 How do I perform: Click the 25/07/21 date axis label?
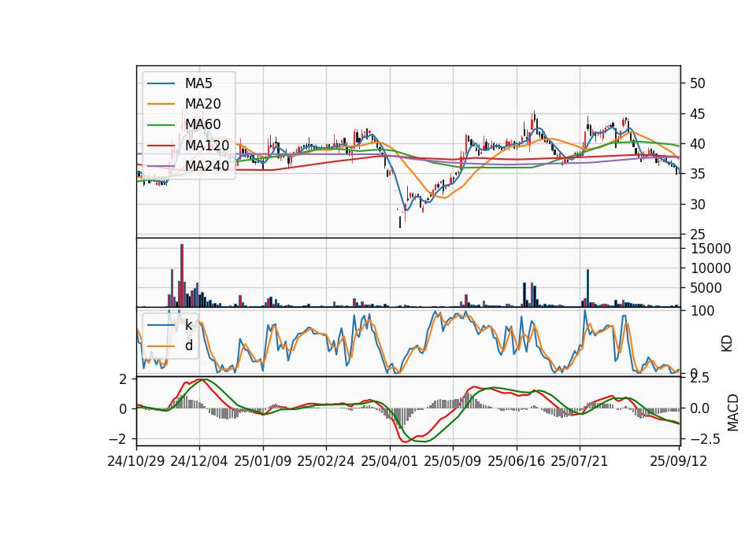point(580,461)
